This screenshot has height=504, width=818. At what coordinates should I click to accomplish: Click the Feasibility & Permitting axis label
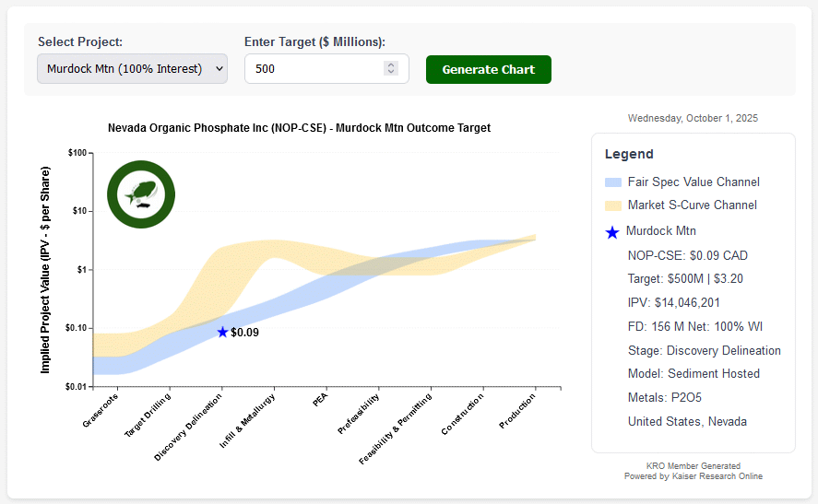click(x=396, y=428)
